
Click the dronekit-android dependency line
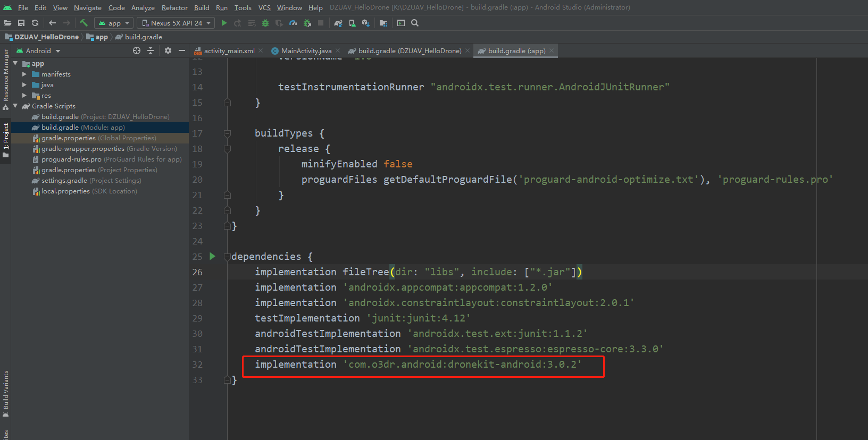[418, 364]
